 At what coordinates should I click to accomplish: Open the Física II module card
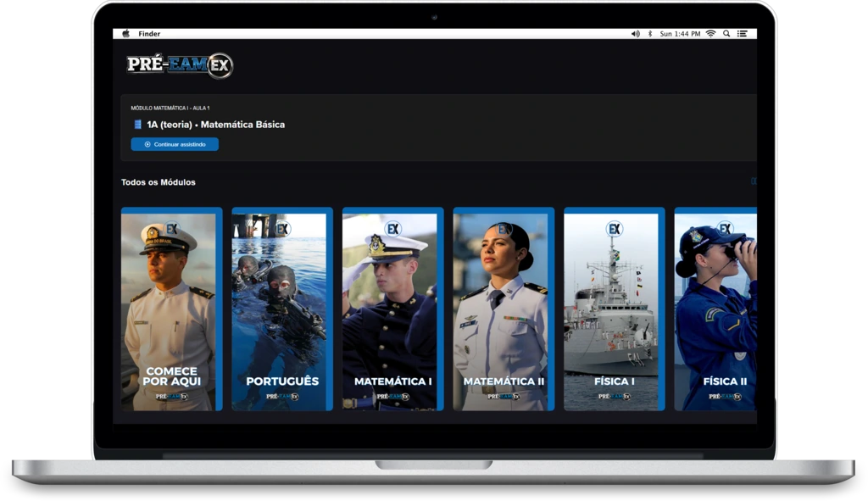click(716, 309)
